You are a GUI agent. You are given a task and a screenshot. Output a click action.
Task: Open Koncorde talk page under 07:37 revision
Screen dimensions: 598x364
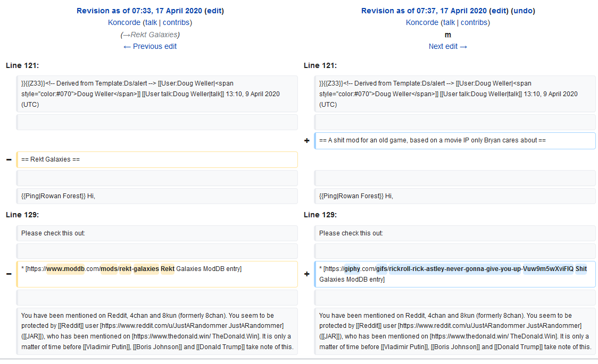(449, 22)
